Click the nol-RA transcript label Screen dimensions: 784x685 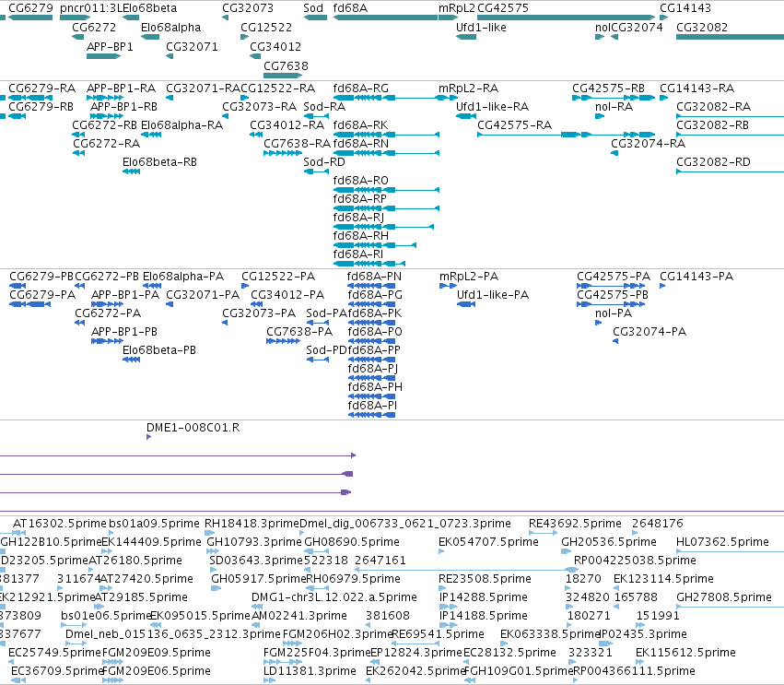tap(614, 107)
